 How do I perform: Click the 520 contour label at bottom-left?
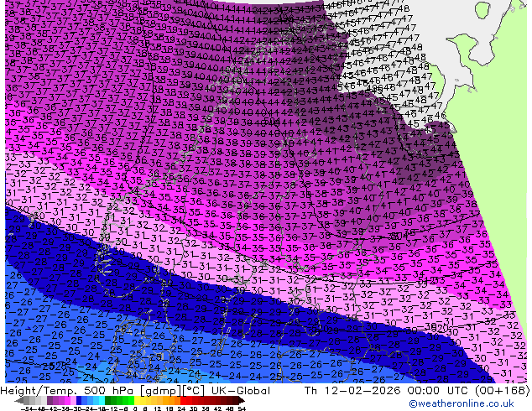pyautogui.click(x=55, y=367)
